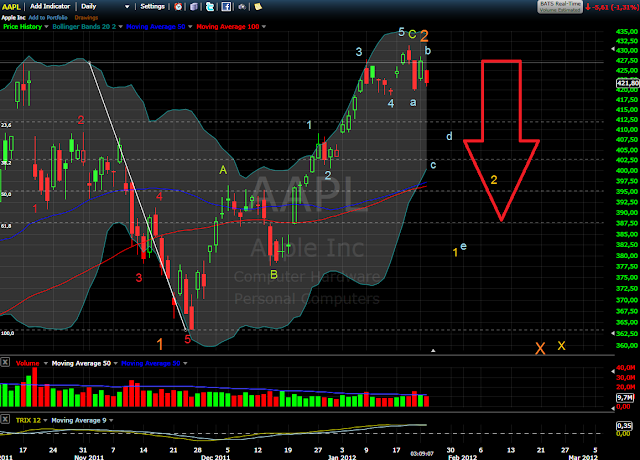Image resolution: width=640 pixels, height=460 pixels.
Task: Click the current price tag 421,80
Action: (x=627, y=83)
